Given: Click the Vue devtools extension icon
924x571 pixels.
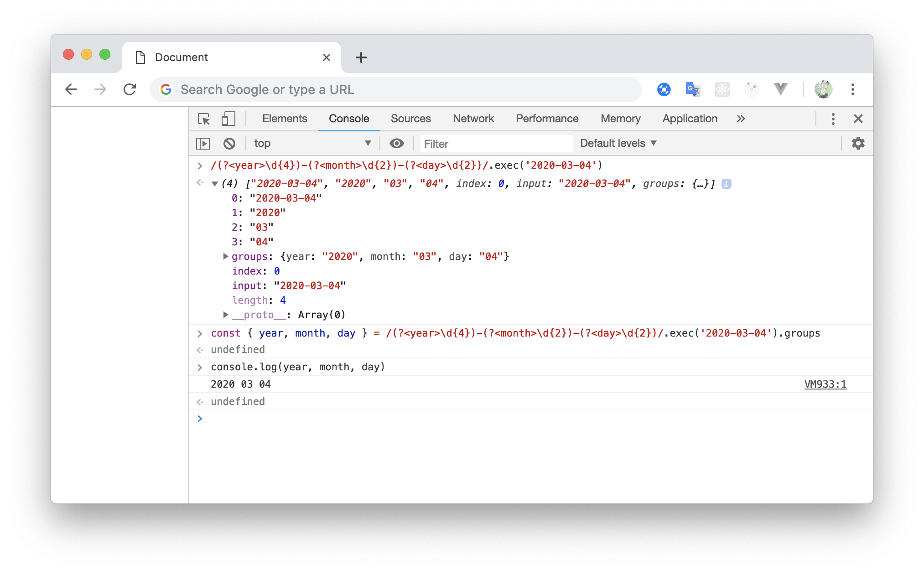Looking at the screenshot, I should (780, 89).
